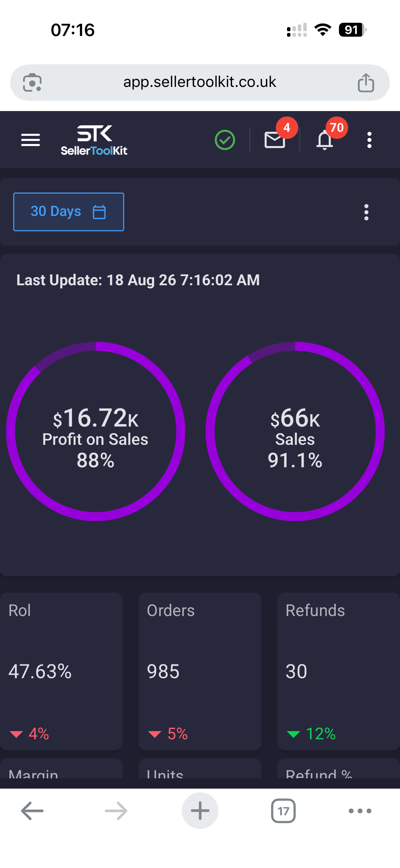The width and height of the screenshot is (400, 868).
Task: Open the RoI 47.63% card
Action: 61,671
